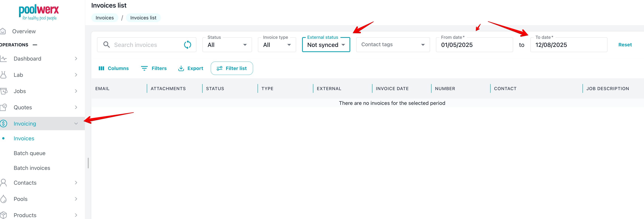The height and width of the screenshot is (219, 644).
Task: Click the To date field
Action: 568,45
